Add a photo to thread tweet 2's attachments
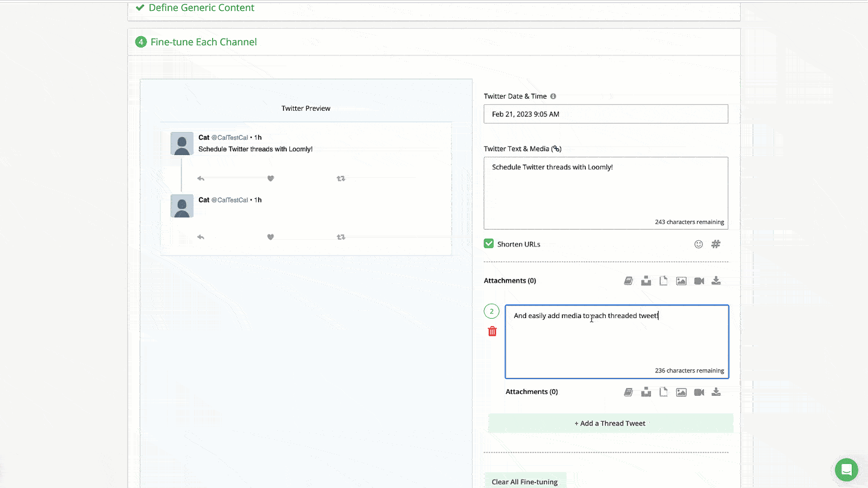This screenshot has width=868, height=488. click(681, 392)
